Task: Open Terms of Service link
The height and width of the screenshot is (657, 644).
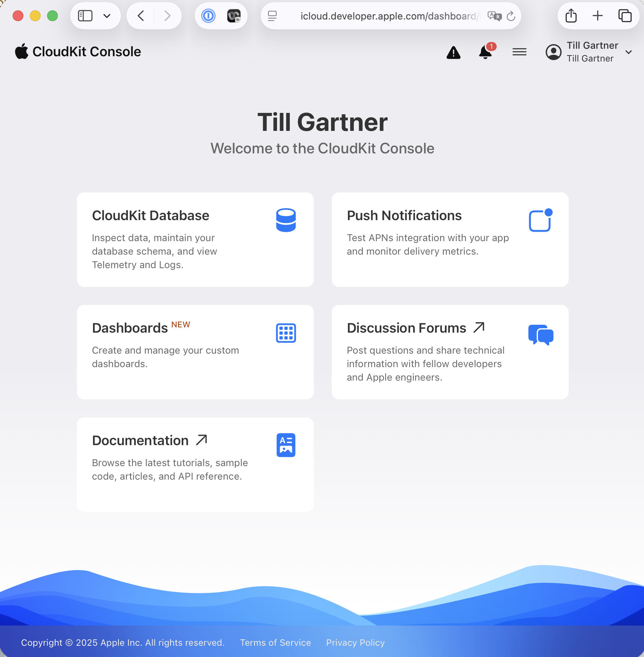Action: [275, 642]
